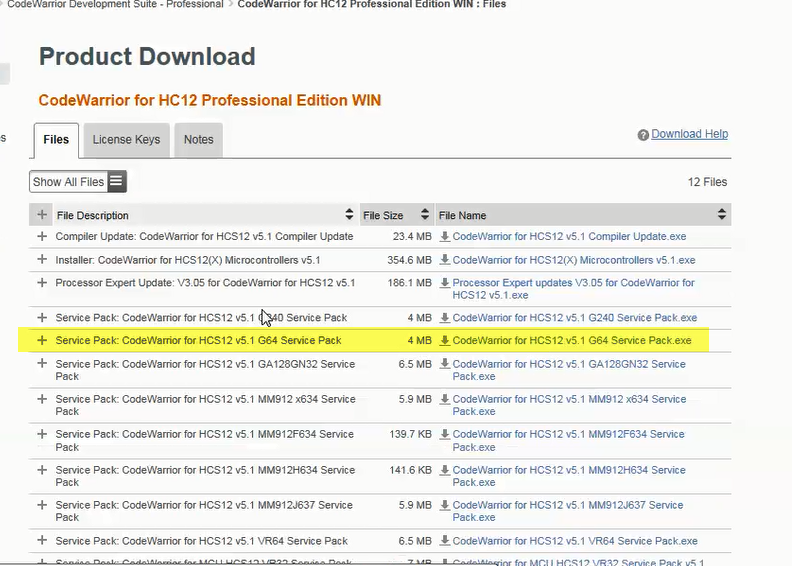Click download icon for Processor Expert updates V3.05

pyautogui.click(x=444, y=283)
